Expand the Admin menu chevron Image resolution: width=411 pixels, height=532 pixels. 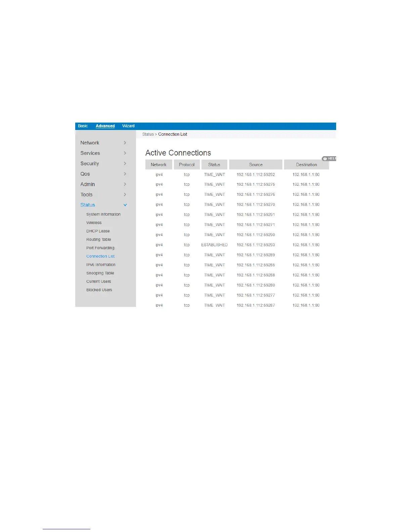coord(125,184)
